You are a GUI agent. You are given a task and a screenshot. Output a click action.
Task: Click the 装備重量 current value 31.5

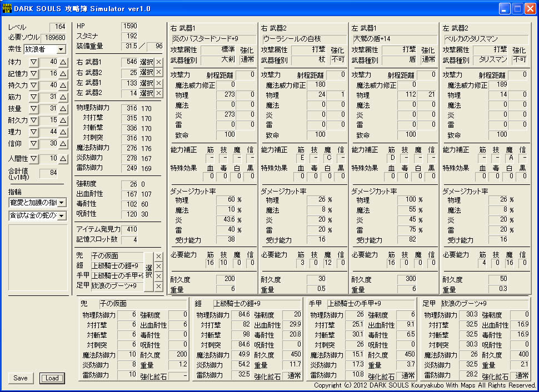pyautogui.click(x=129, y=46)
